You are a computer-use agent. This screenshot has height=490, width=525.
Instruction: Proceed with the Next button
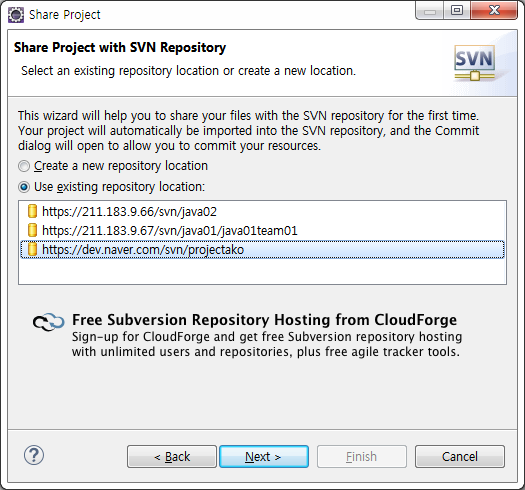pyautogui.click(x=264, y=457)
